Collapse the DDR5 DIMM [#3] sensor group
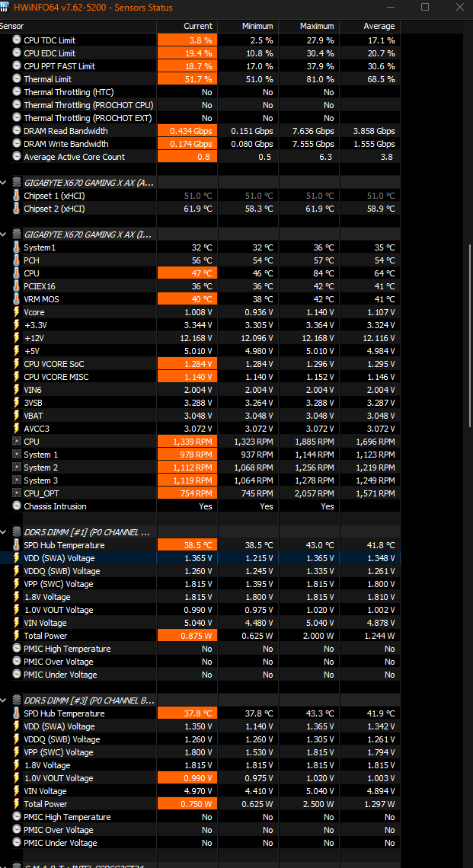This screenshot has width=473, height=868. [3, 700]
